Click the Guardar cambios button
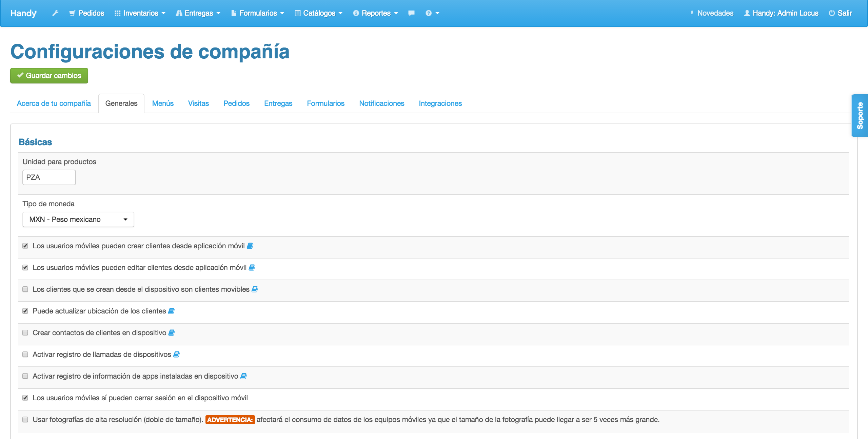This screenshot has width=868, height=439. 49,76
